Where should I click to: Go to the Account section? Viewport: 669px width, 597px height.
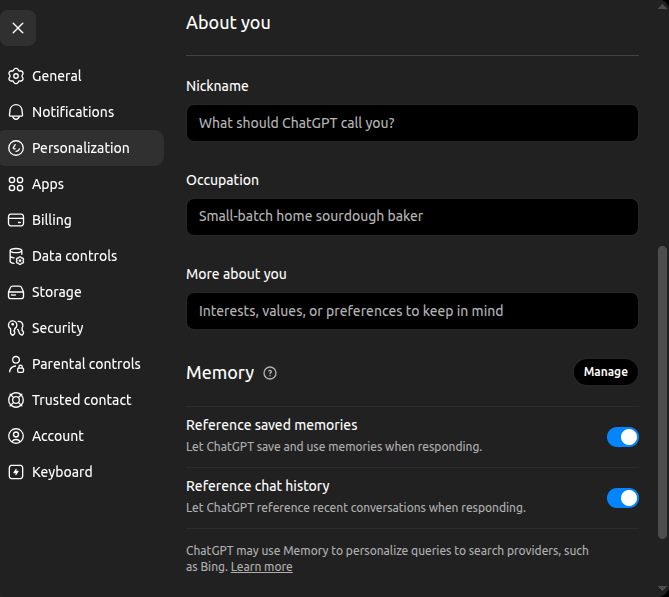coord(82,436)
